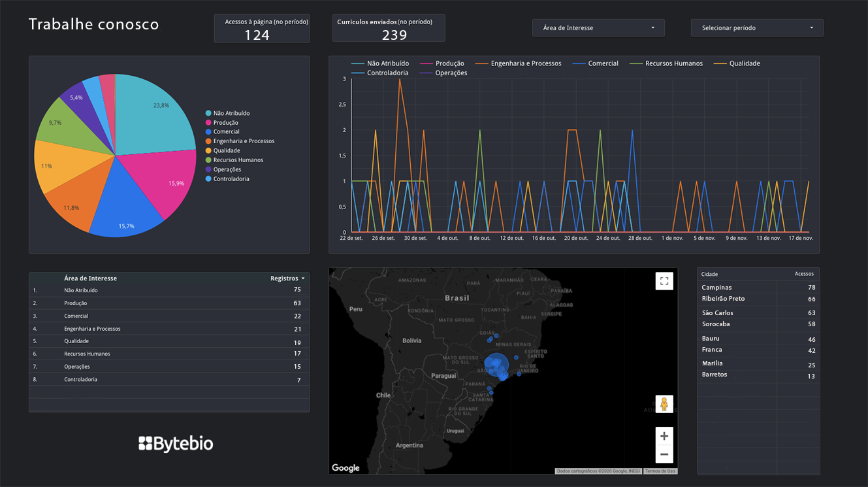Screen dimensions: 868x487
Task: Open the Selecionar período dropdown
Action: [756, 27]
